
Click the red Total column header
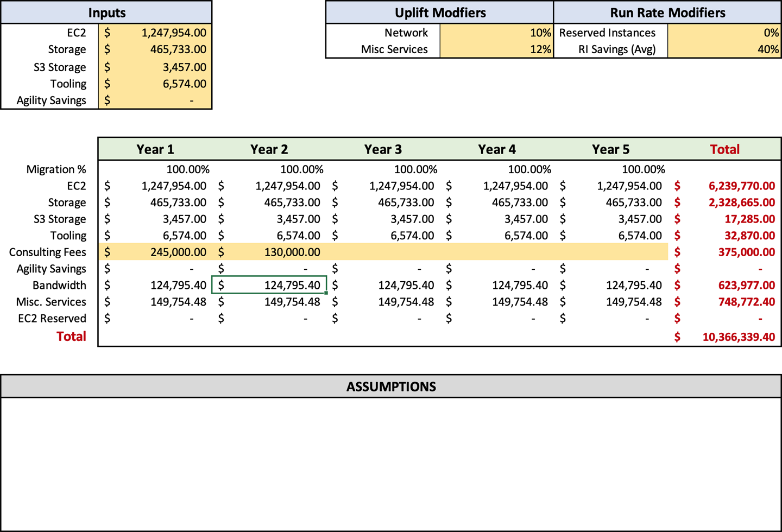(x=724, y=149)
